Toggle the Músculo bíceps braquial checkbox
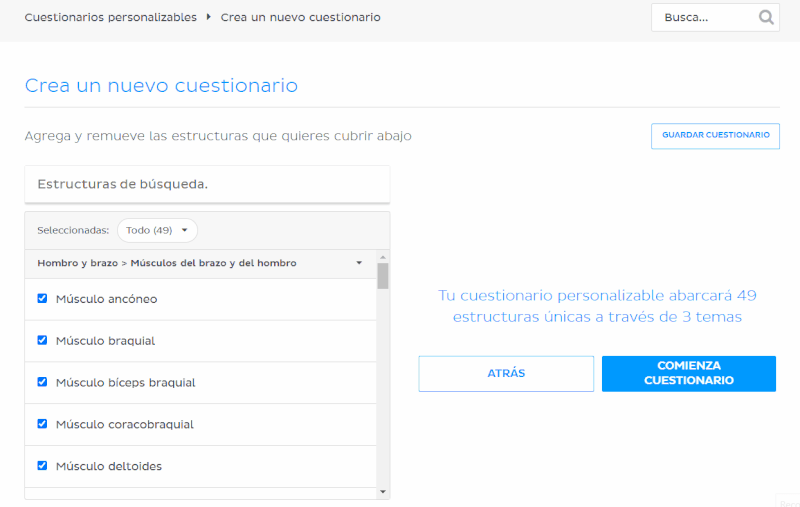The image size is (800, 507). pyautogui.click(x=42, y=382)
